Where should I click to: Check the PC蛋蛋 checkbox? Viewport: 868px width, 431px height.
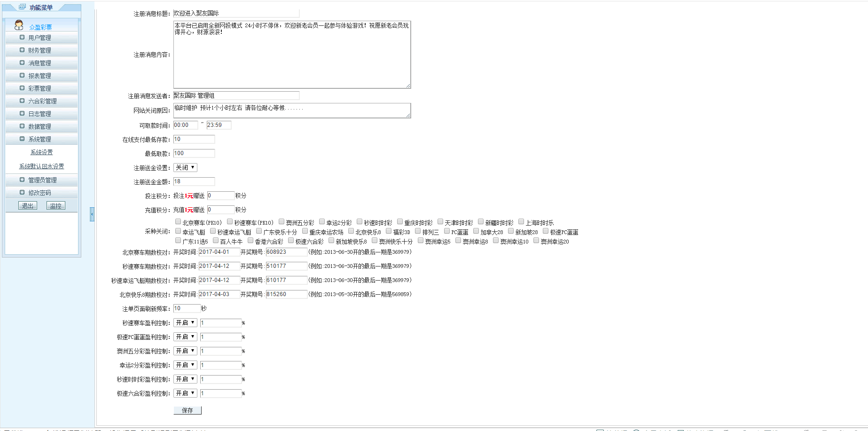(447, 231)
